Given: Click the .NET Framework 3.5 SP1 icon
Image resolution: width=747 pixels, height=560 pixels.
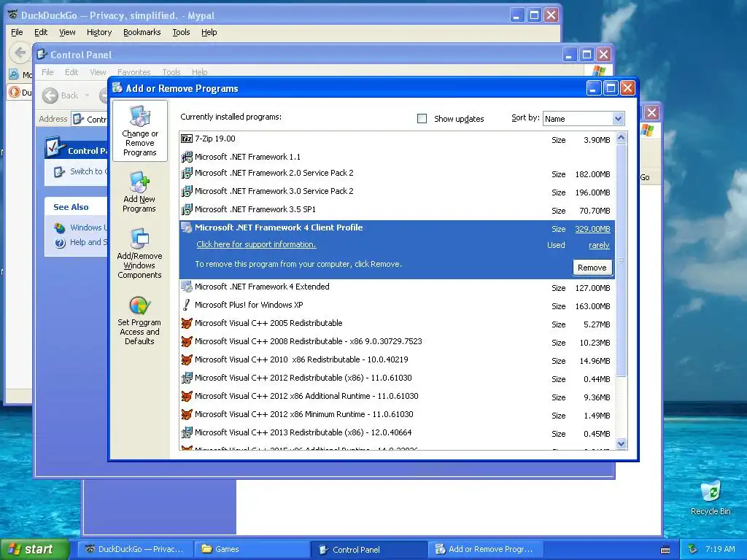Looking at the screenshot, I should point(187,209).
